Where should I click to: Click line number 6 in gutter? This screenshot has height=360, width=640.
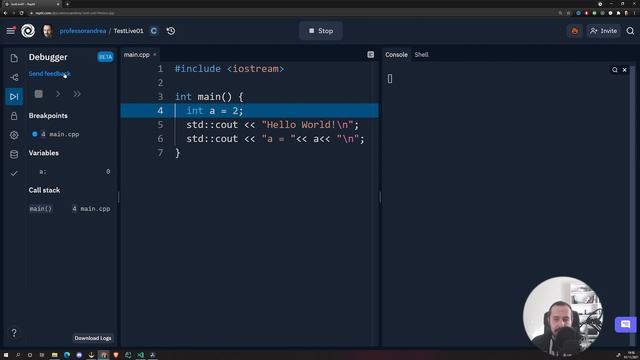click(x=160, y=139)
